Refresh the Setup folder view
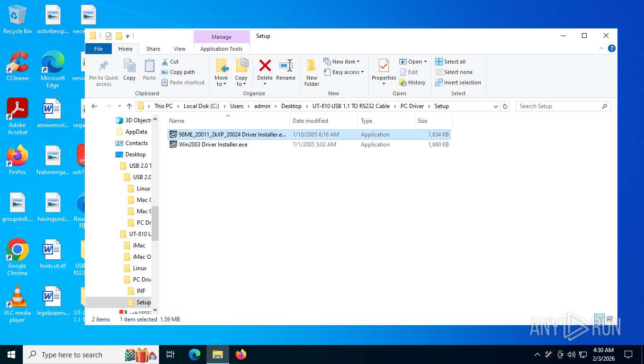 [x=505, y=106]
